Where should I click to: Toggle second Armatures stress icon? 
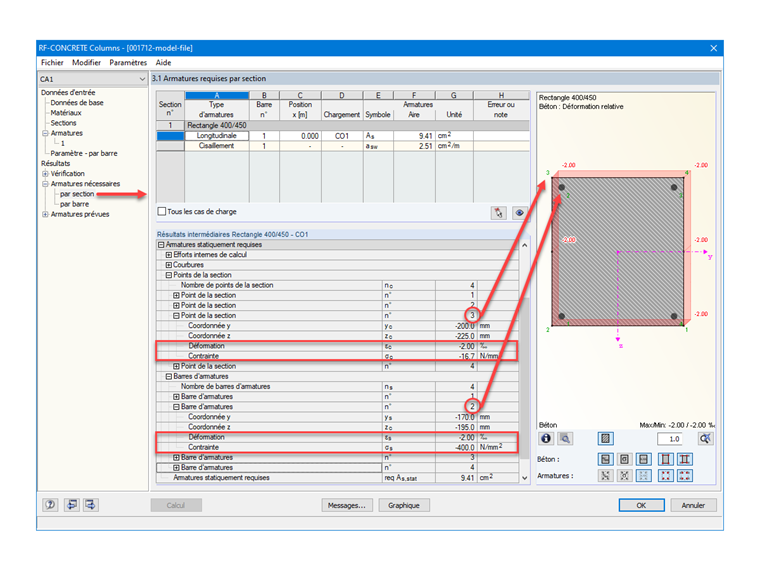(624, 475)
